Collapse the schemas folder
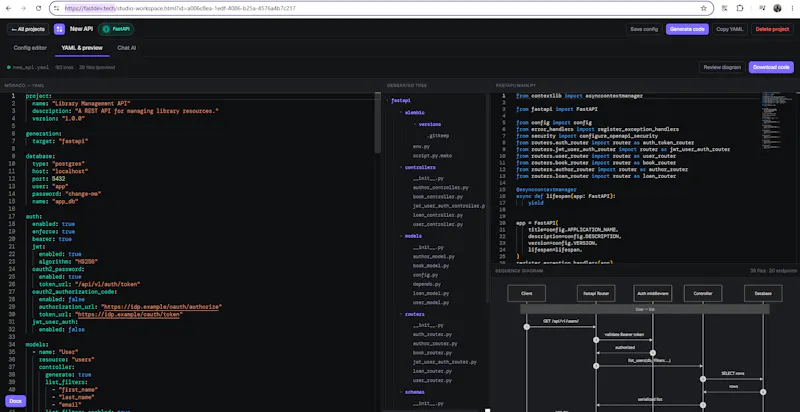Screen dimensions: 800x412 414,392
